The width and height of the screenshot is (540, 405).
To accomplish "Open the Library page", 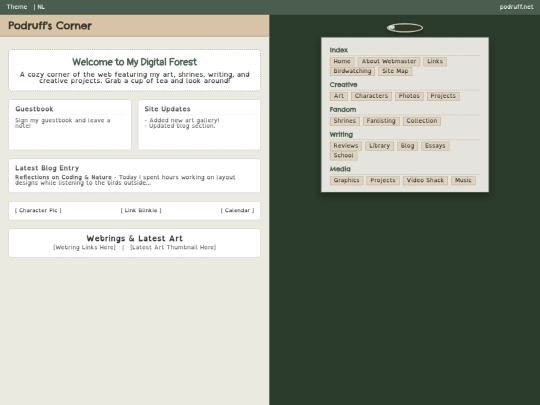I will click(x=380, y=146).
